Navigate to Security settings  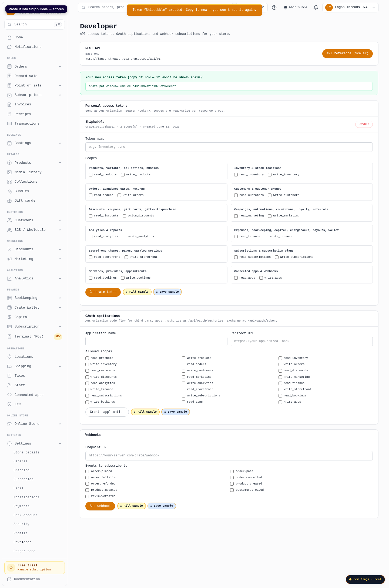pos(21,524)
